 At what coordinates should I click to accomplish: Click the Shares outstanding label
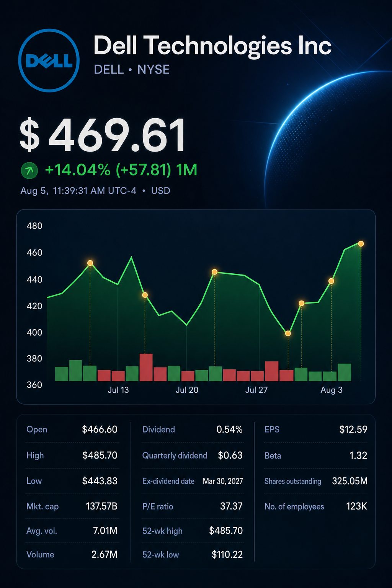[292, 481]
